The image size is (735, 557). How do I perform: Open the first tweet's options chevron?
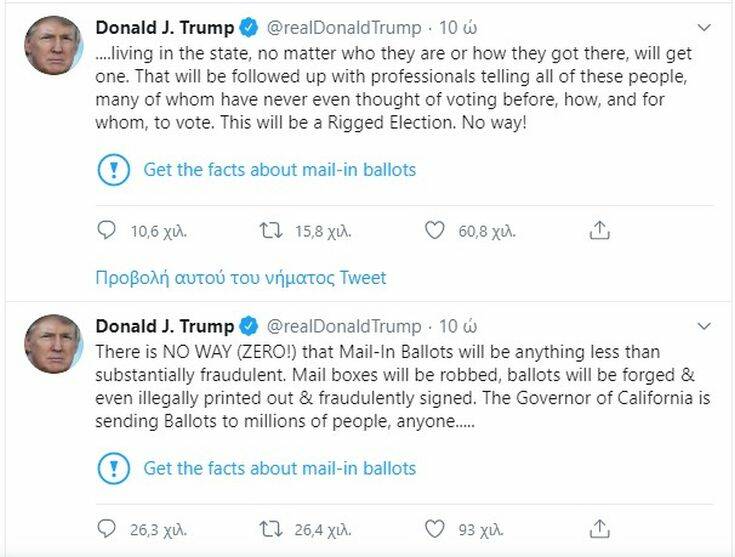coord(706,28)
